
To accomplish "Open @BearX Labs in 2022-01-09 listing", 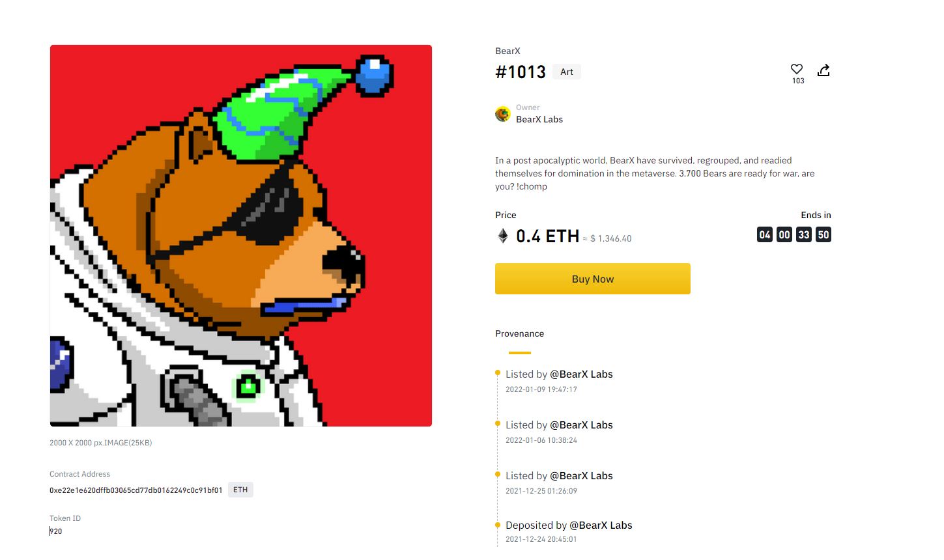I will click(x=581, y=374).
